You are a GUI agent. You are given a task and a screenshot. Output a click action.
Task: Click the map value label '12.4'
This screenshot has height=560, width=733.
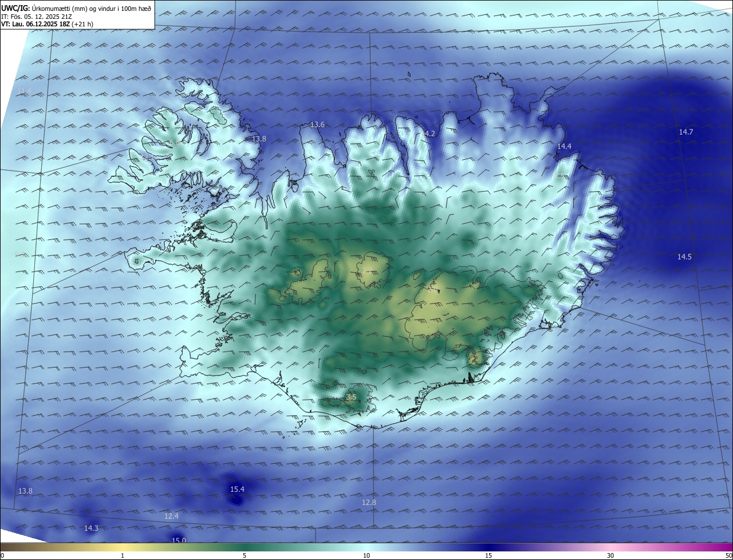[x=171, y=516]
